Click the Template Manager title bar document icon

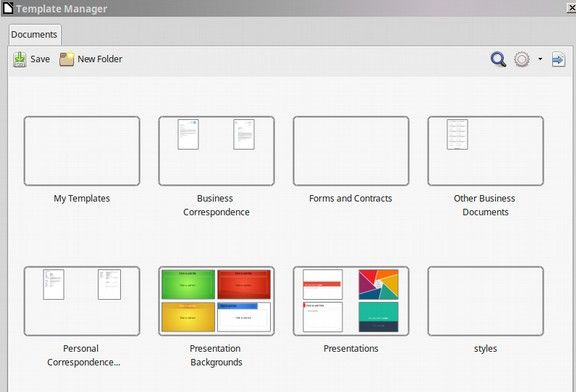[8, 8]
